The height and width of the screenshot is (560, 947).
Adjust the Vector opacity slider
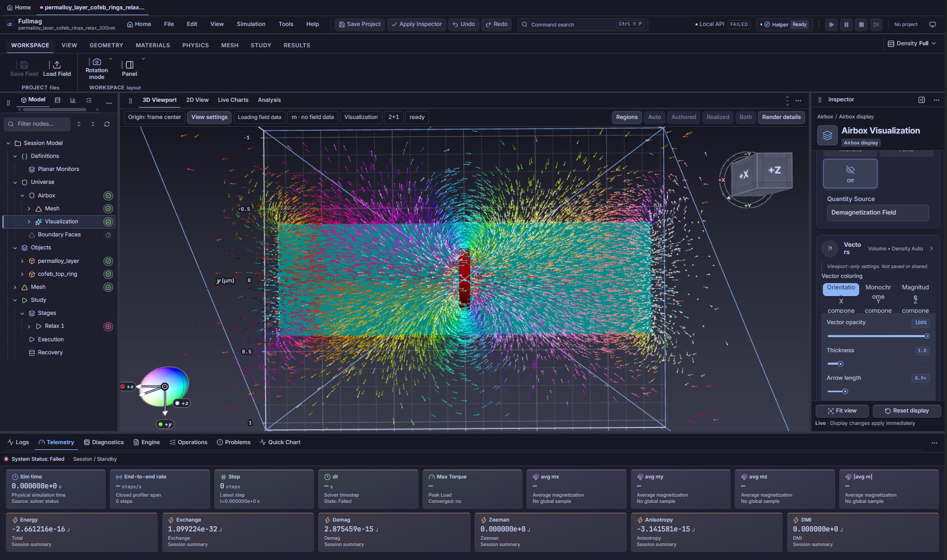coord(877,336)
